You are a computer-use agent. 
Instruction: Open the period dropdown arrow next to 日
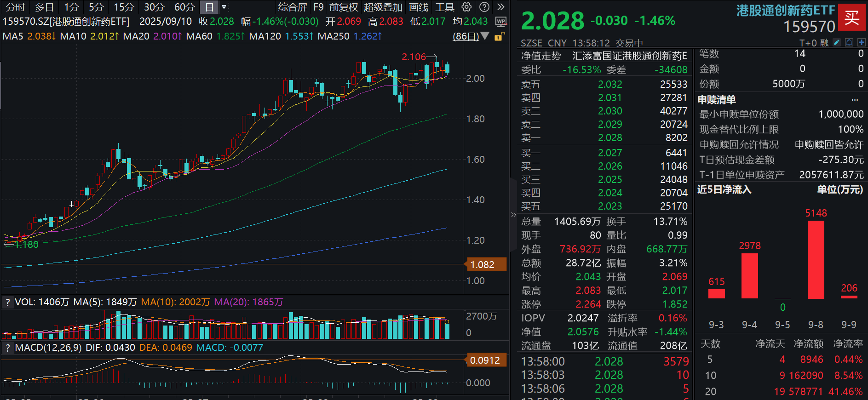pyautogui.click(x=224, y=7)
